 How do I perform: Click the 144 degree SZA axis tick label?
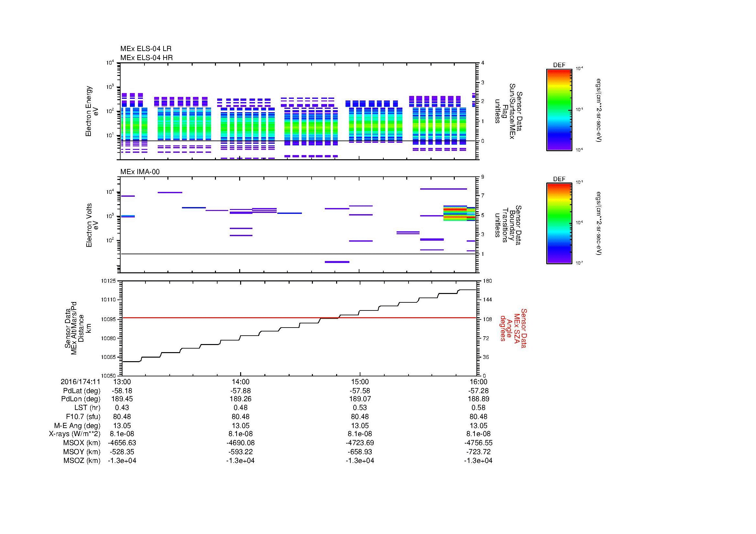[487, 300]
